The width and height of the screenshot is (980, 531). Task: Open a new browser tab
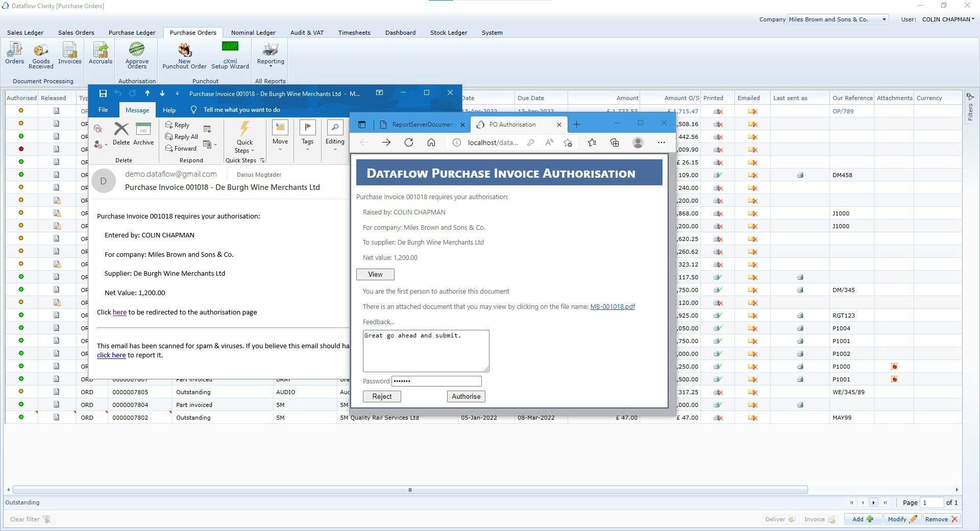click(x=576, y=125)
